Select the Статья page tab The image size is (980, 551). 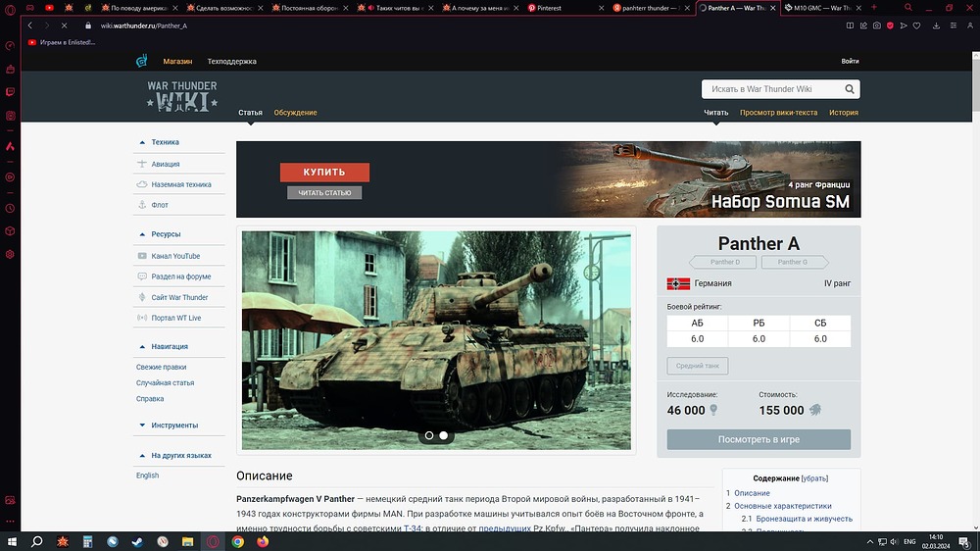tap(250, 113)
